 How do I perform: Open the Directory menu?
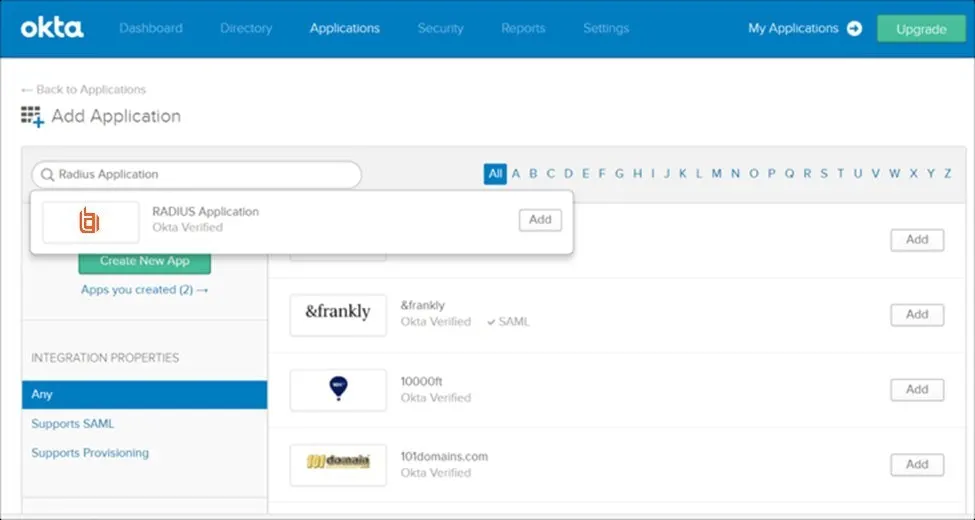[246, 29]
